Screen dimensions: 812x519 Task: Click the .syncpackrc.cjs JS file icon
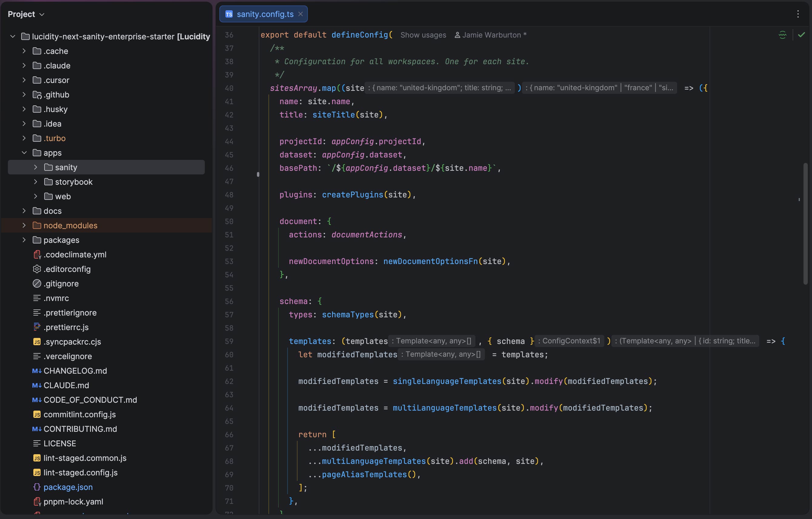(37, 342)
